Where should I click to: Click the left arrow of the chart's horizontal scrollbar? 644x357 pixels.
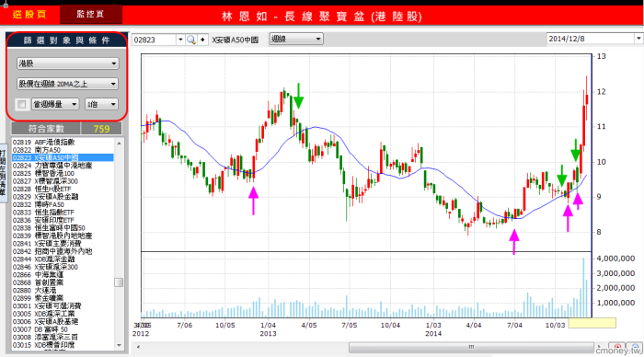tap(138, 347)
